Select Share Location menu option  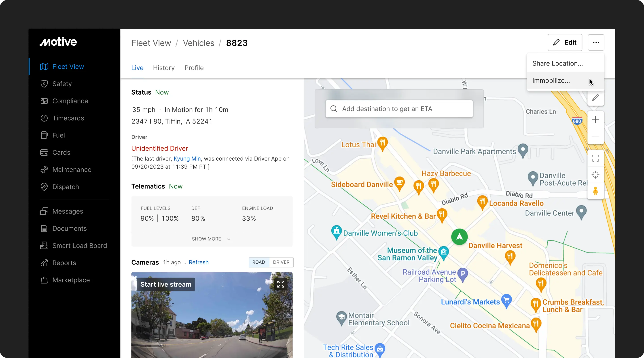tap(557, 64)
